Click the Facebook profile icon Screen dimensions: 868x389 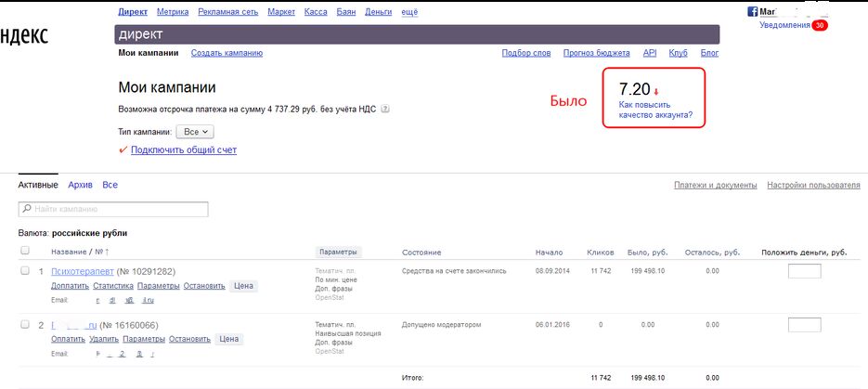(752, 12)
